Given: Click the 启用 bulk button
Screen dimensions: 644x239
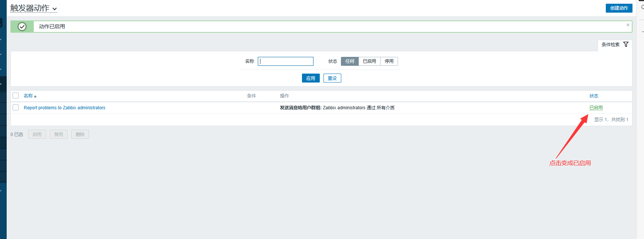Looking at the screenshot, I should click(x=37, y=134).
